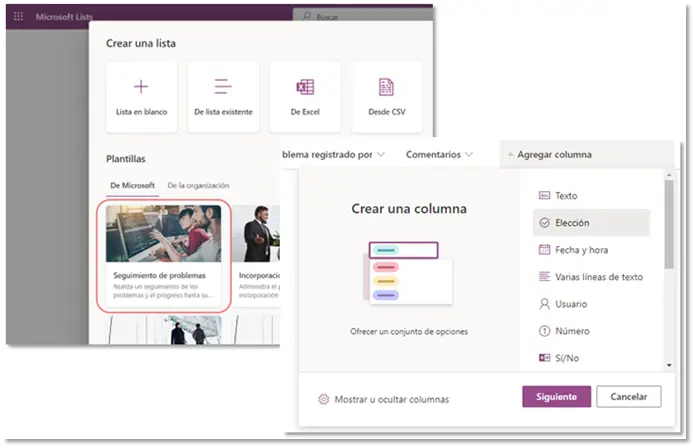Screen dimensions: 695x448
Task: Open the Incorporación template card
Action: tap(256, 255)
